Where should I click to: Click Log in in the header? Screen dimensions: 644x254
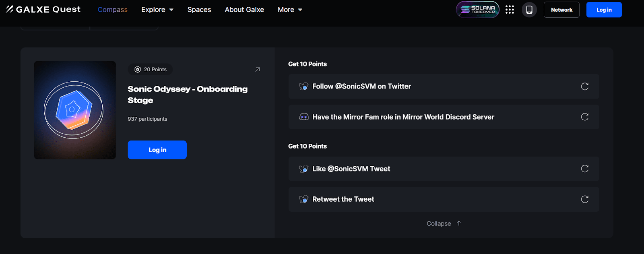click(604, 10)
